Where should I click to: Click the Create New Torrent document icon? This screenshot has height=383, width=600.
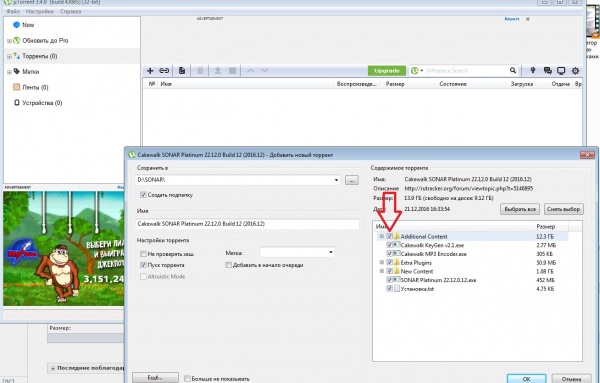tap(182, 71)
